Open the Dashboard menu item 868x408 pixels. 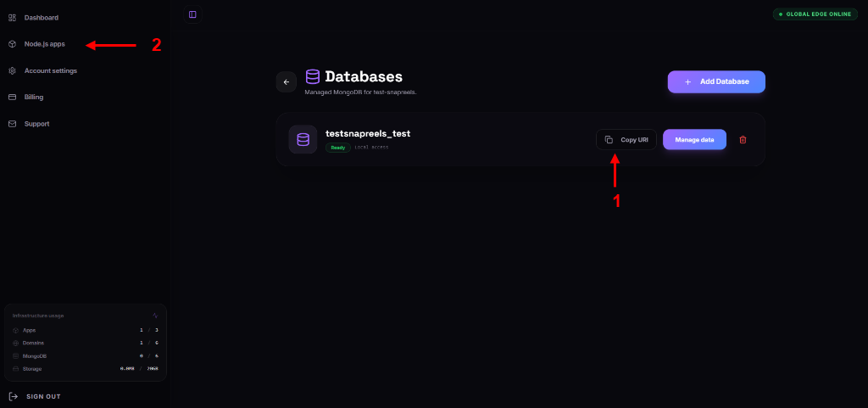(41, 18)
